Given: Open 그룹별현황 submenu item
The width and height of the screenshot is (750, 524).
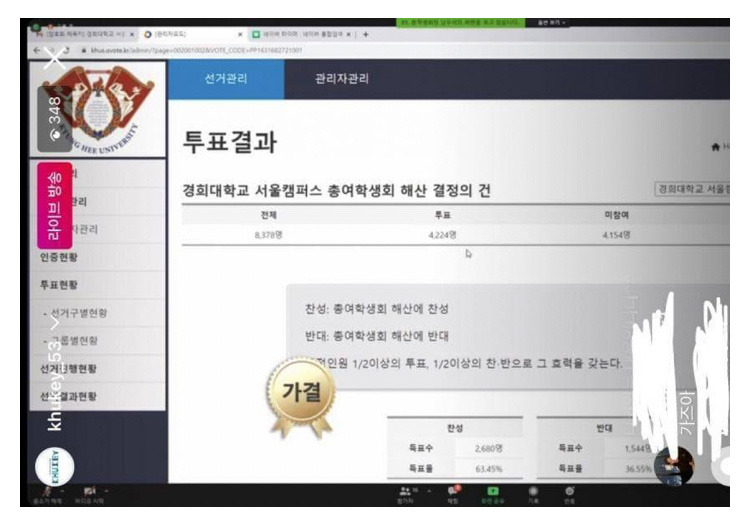Looking at the screenshot, I should tap(98, 340).
